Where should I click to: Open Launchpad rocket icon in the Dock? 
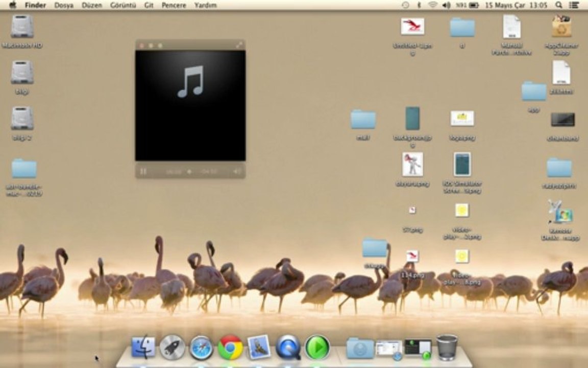pos(173,347)
